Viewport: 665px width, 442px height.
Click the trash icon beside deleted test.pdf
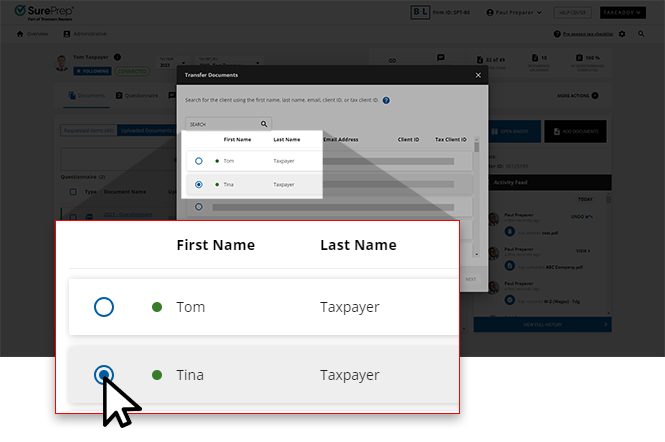(510, 232)
